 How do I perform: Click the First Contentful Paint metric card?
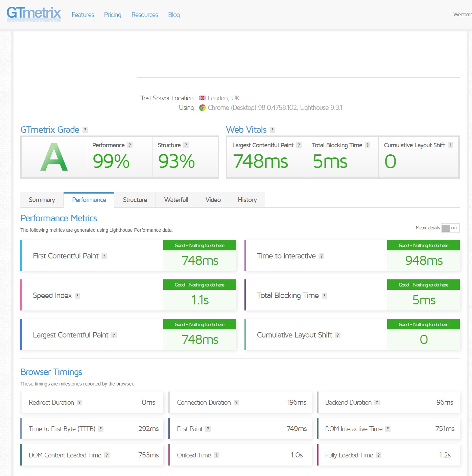(x=128, y=255)
